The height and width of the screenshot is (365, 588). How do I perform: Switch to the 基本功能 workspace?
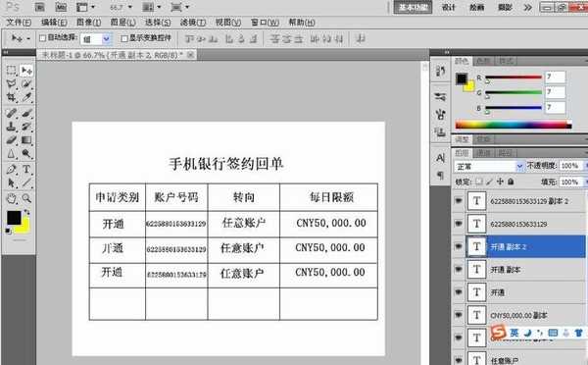[413, 7]
